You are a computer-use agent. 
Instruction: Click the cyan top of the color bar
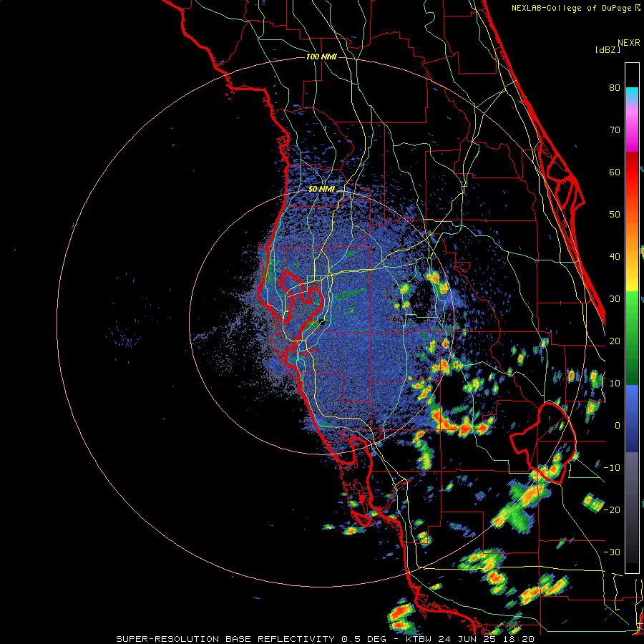pyautogui.click(x=632, y=94)
